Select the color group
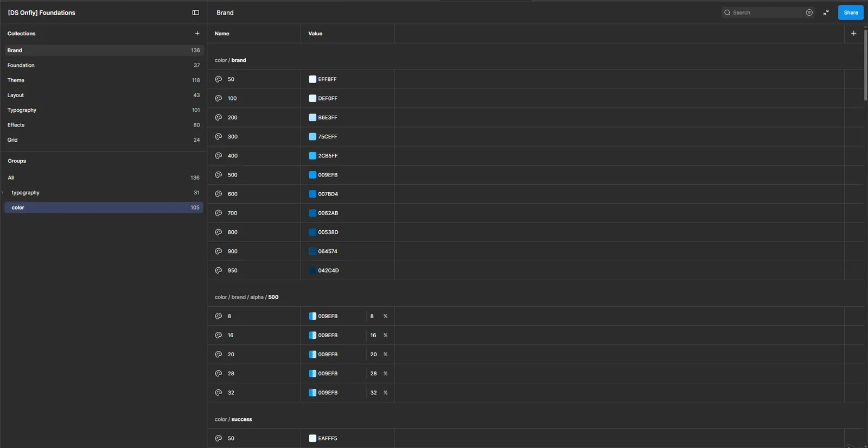This screenshot has width=868, height=448. [x=104, y=207]
